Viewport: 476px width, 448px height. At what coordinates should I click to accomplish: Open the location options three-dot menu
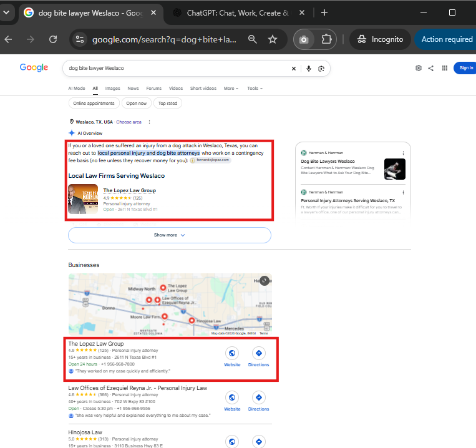pyautogui.click(x=149, y=122)
